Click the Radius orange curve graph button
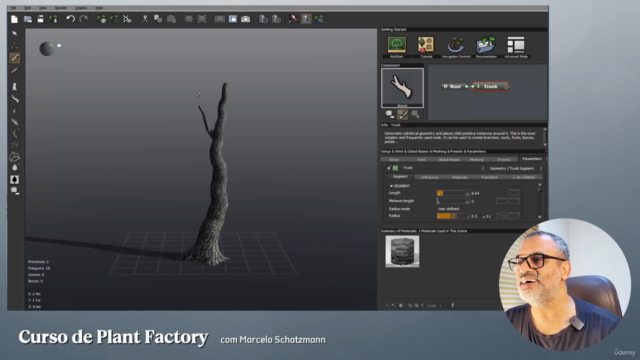 501,216
